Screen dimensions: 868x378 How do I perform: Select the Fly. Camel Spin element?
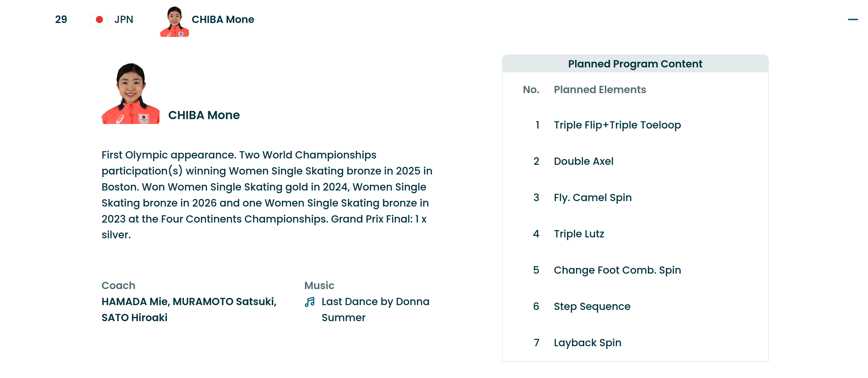coord(592,197)
